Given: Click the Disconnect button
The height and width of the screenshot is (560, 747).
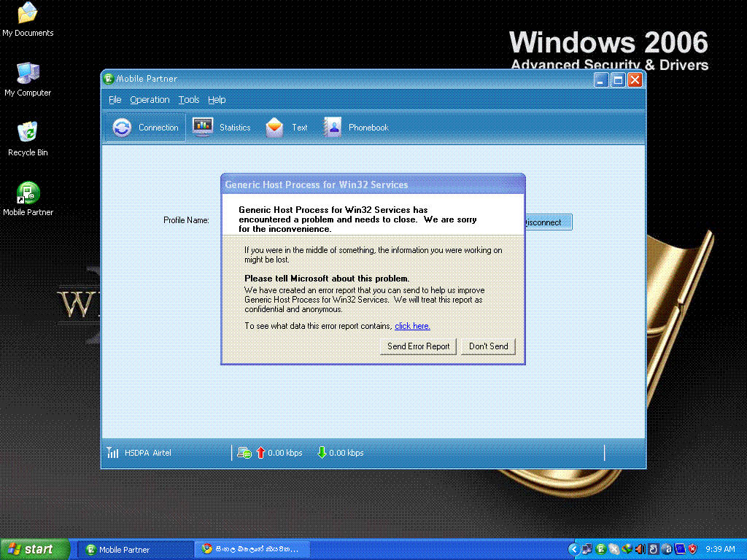Looking at the screenshot, I should (x=548, y=222).
